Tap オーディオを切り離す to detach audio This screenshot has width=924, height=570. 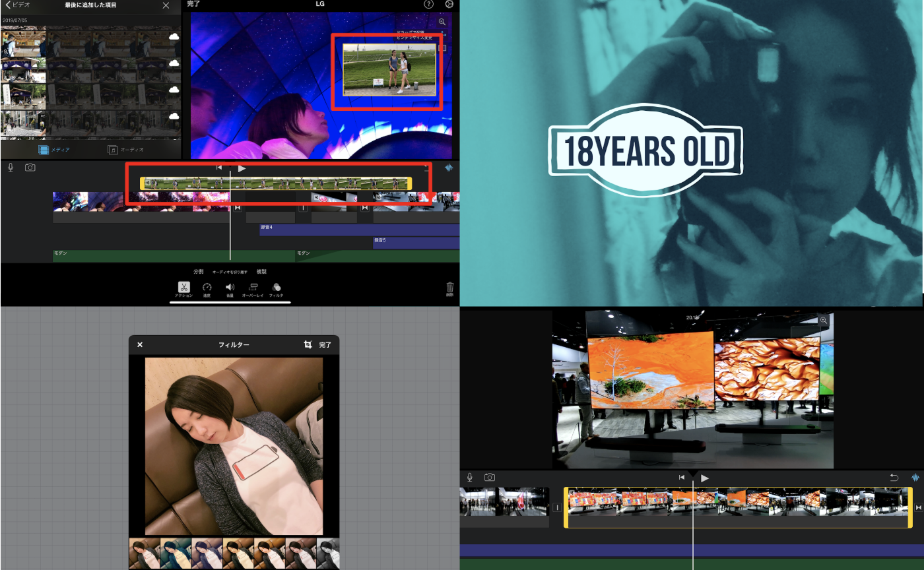point(230,272)
